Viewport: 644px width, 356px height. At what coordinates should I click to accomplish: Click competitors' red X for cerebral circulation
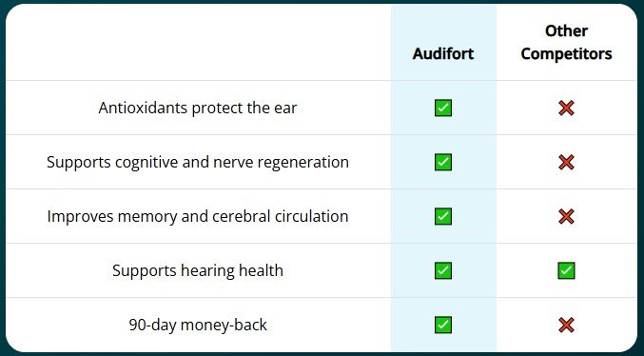[566, 216]
